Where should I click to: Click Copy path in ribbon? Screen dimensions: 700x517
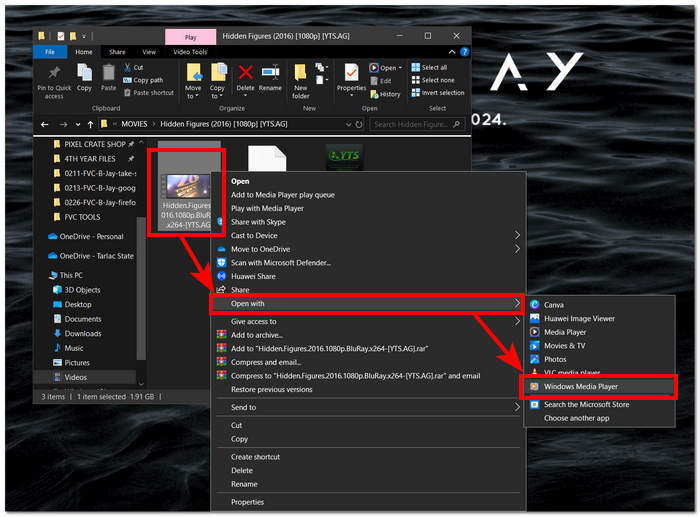143,80
